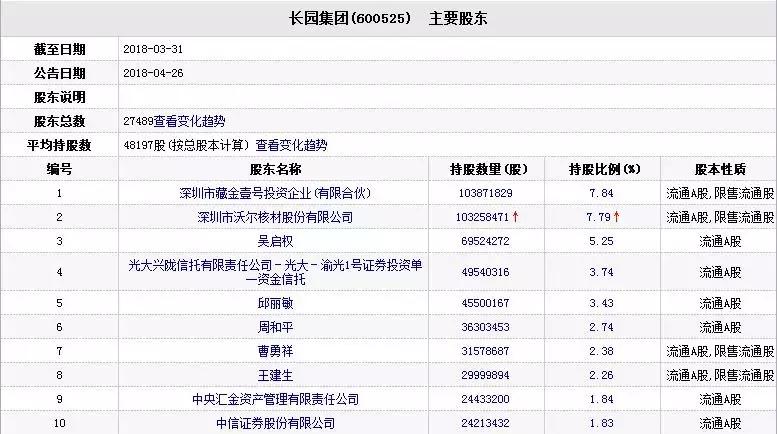
Task: Open shareholder 中信证券股份有限公司
Action: (x=275, y=423)
